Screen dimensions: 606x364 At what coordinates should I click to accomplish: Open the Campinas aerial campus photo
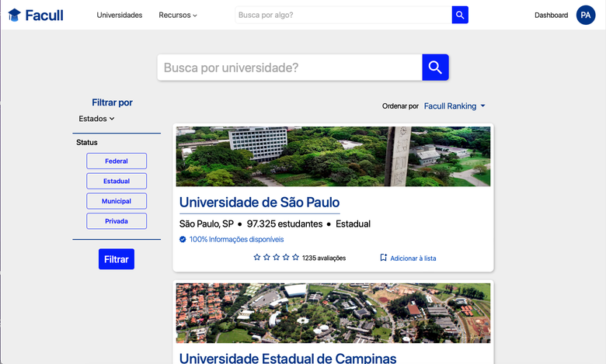coord(333,313)
